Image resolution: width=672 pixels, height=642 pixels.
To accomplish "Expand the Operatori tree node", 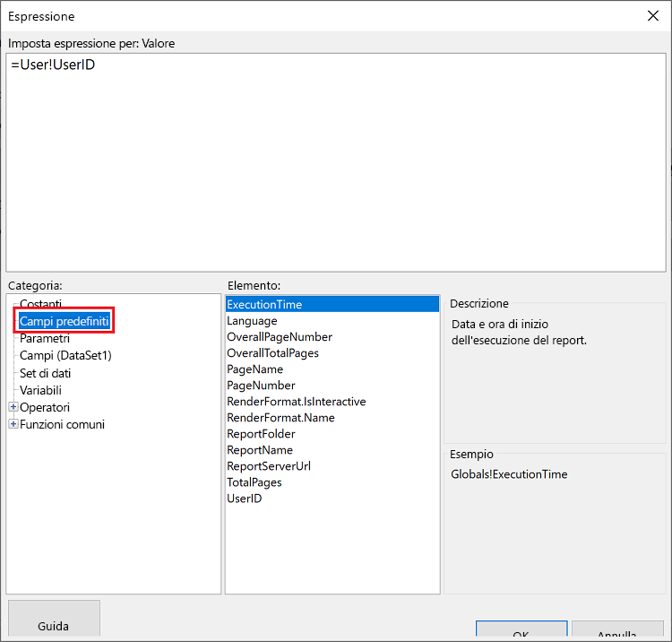I will 13,406.
